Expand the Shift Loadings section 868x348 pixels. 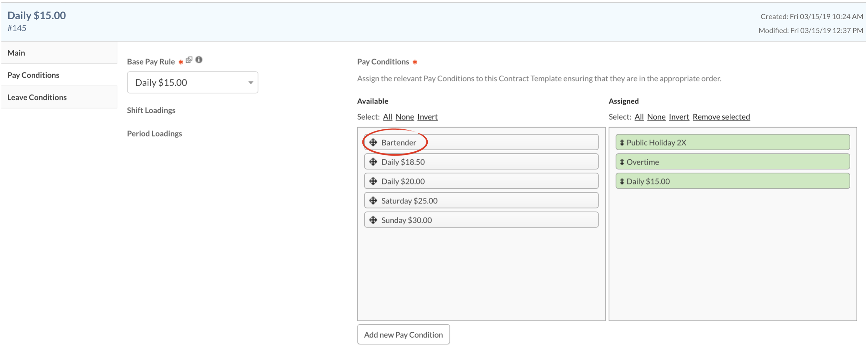151,110
